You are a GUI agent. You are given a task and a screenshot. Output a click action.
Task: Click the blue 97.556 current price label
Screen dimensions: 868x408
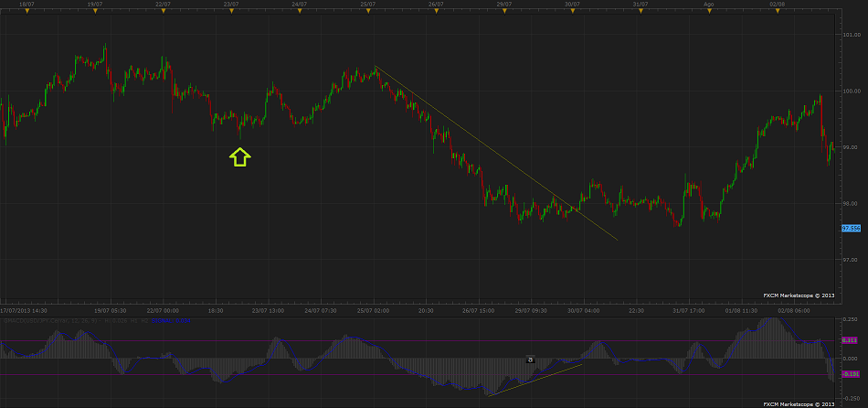tap(851, 228)
